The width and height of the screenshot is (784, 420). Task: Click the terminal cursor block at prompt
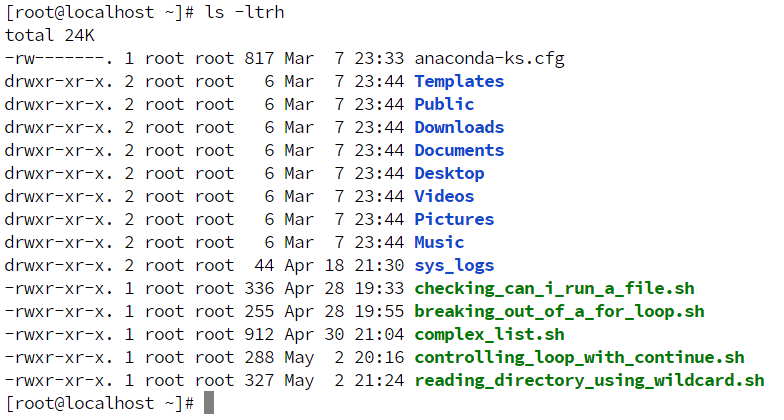pos(209,403)
